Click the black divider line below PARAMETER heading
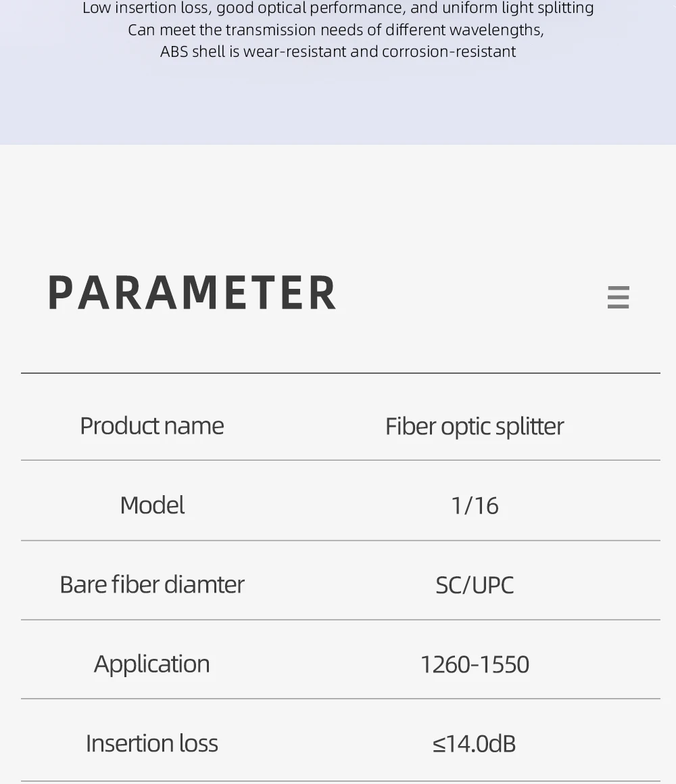The height and width of the screenshot is (784, 676). pyautogui.click(x=340, y=373)
